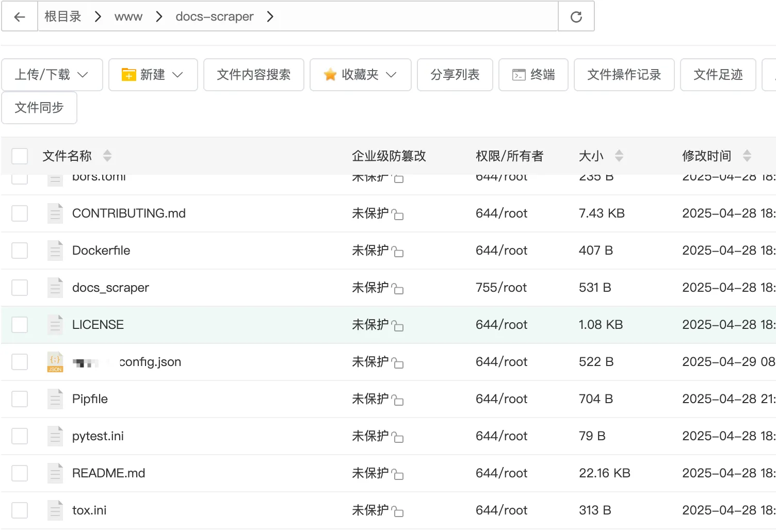
Task: Open the CONTRIBUTING.md file name
Action: [x=129, y=213]
